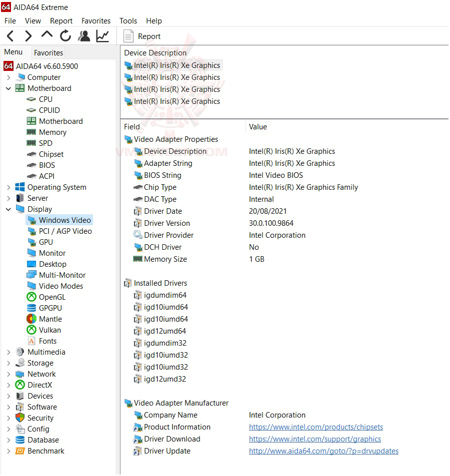Switch to the Menu tab in sidebar
This screenshot has width=450, height=476.
click(13, 52)
